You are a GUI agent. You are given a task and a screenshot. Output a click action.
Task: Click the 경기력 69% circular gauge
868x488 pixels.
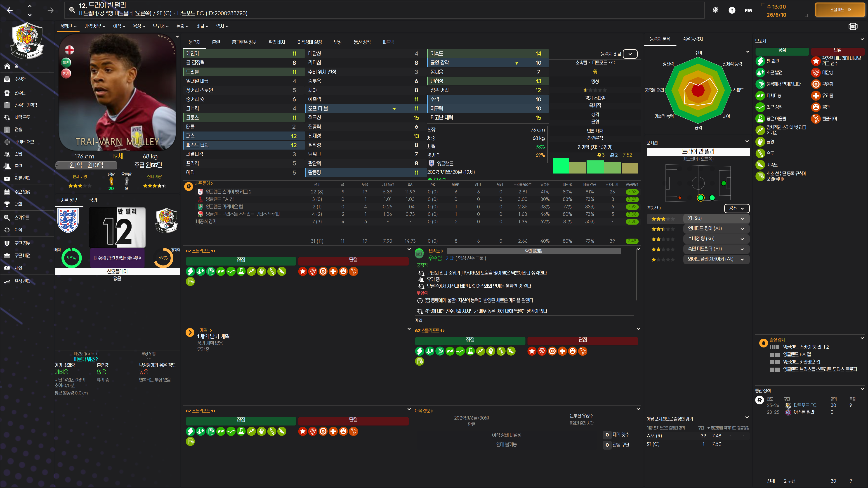[163, 258]
